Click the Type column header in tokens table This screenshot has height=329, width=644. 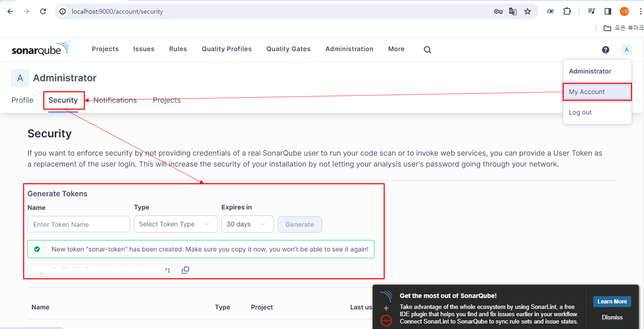click(223, 307)
